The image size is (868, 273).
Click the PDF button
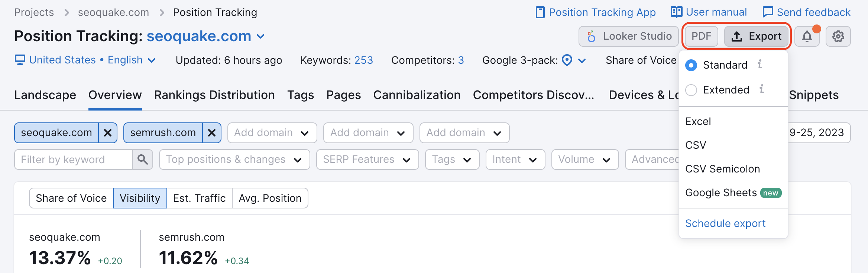[x=701, y=36]
